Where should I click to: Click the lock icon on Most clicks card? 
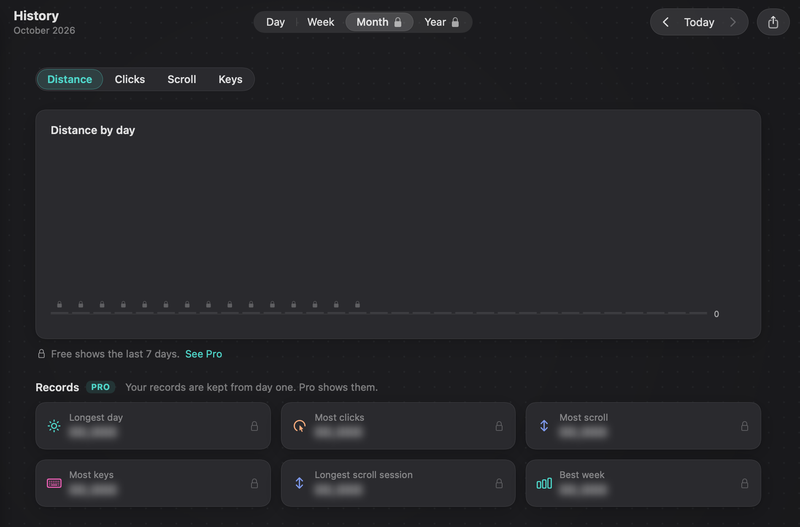click(499, 425)
